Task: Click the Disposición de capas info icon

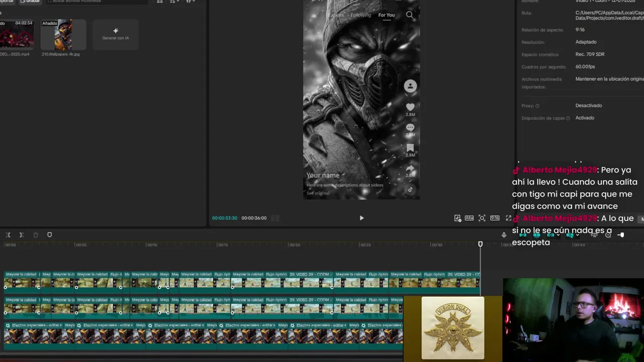Action: tap(568, 118)
